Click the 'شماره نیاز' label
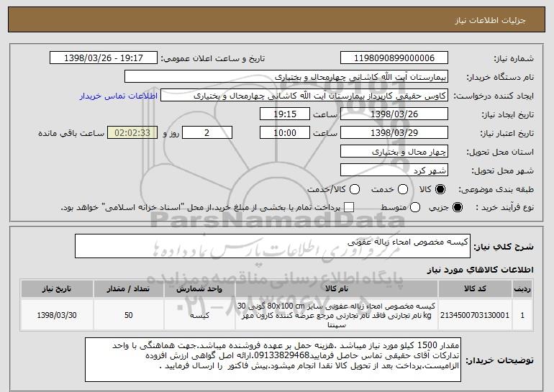554x392 pixels. [514, 58]
